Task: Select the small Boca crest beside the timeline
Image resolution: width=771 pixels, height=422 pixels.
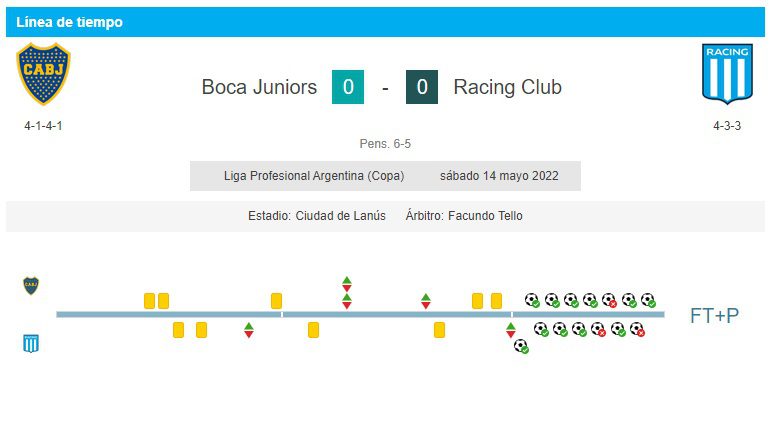Action: tap(31, 286)
